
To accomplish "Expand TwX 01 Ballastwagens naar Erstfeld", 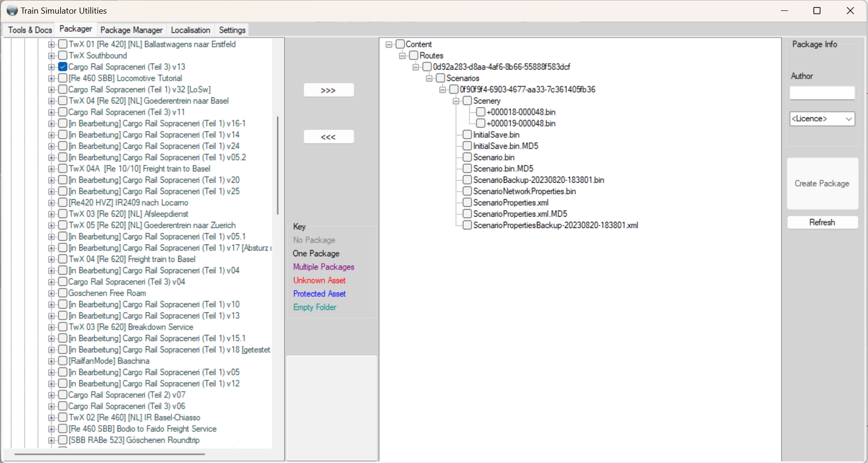I will point(51,45).
